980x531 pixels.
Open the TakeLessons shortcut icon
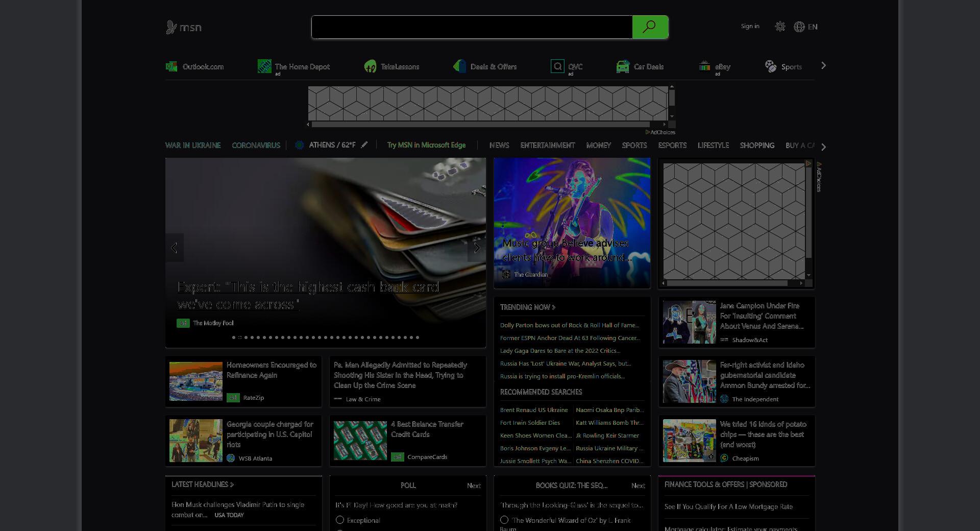click(370, 66)
